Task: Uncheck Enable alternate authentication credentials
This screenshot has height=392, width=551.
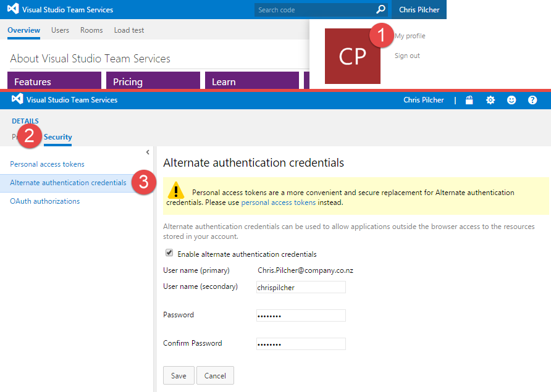Action: [169, 253]
